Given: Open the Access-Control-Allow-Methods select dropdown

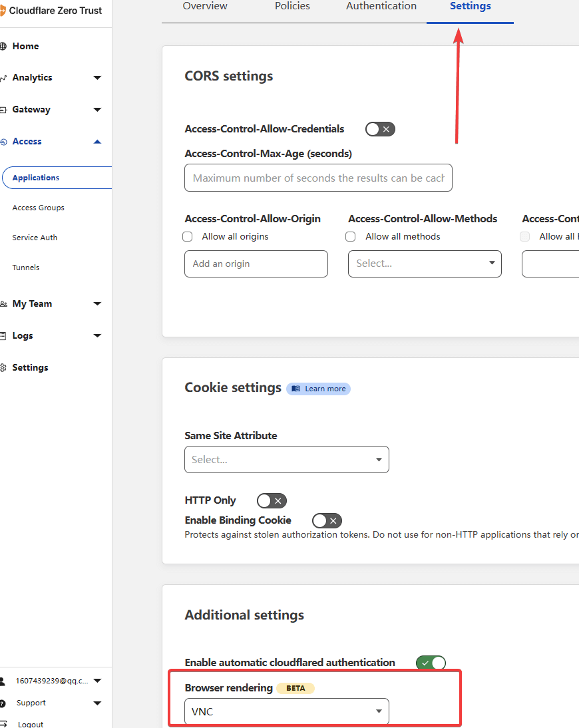Looking at the screenshot, I should point(424,264).
